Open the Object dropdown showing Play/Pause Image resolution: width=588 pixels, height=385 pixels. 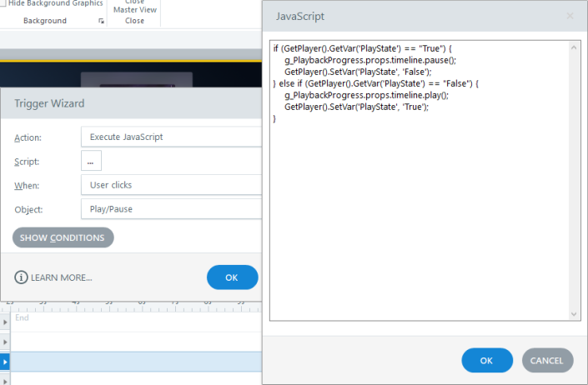click(x=171, y=209)
